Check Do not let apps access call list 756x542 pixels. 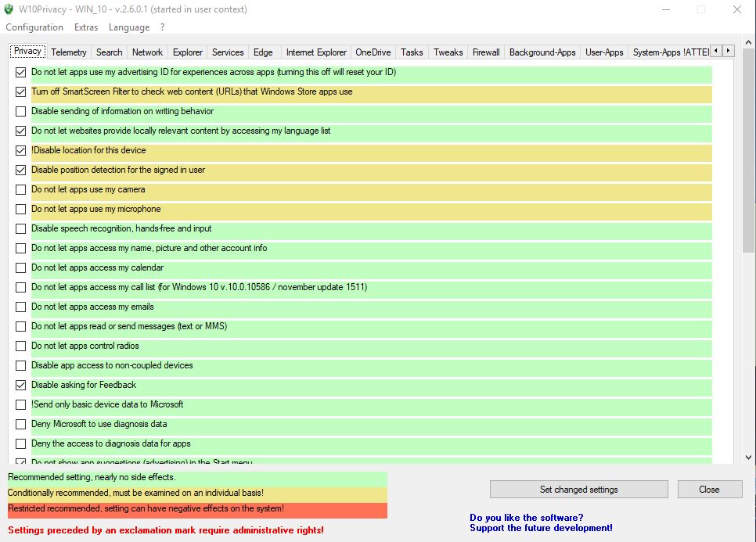click(20, 287)
